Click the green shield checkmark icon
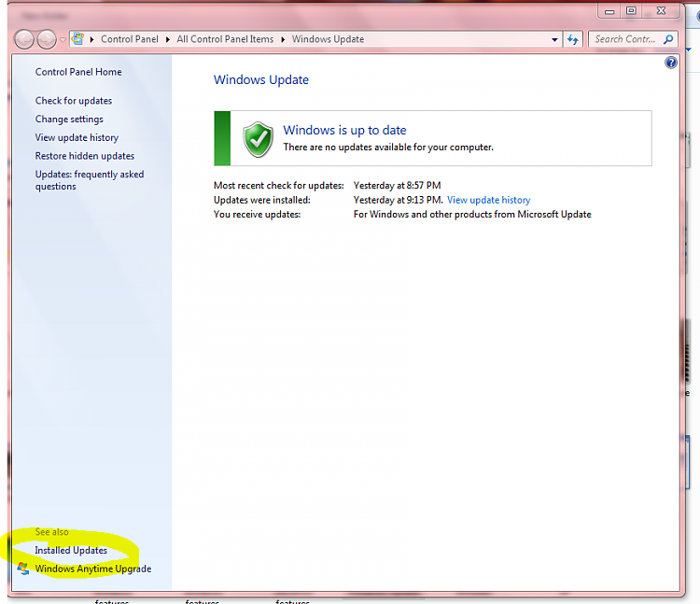The height and width of the screenshot is (604, 700). [258, 139]
